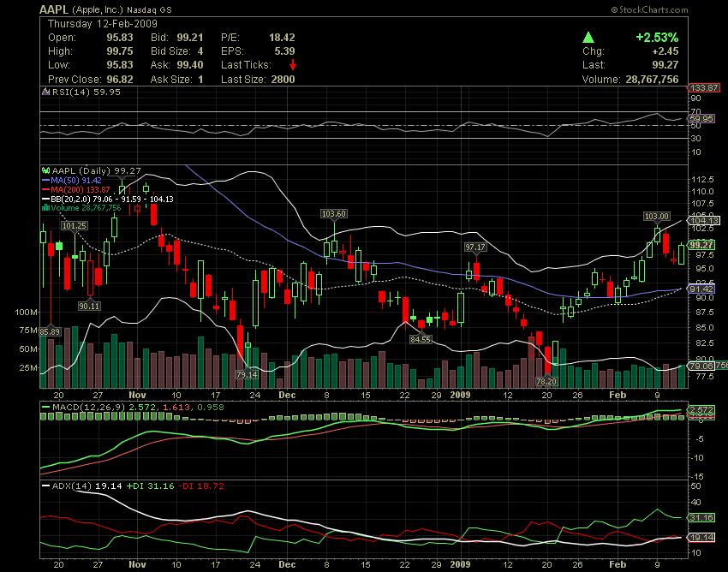
Task: Click the Prev Close value 96.82
Action: click(x=120, y=80)
